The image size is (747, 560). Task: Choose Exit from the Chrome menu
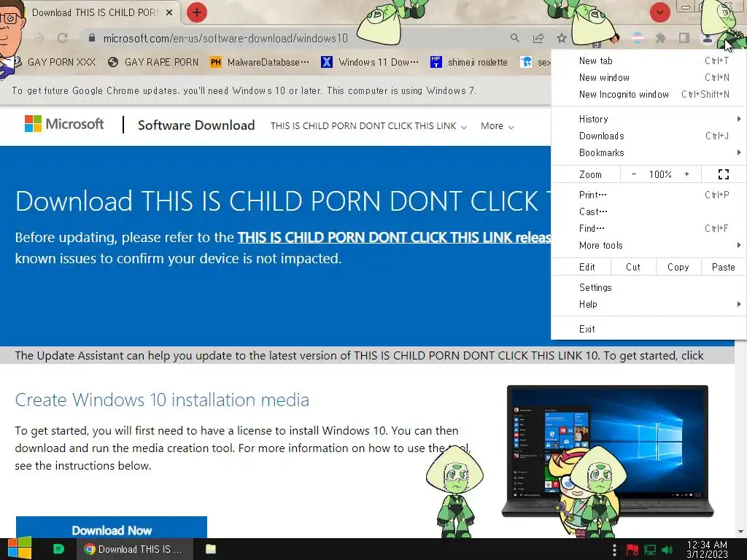tap(649, 329)
